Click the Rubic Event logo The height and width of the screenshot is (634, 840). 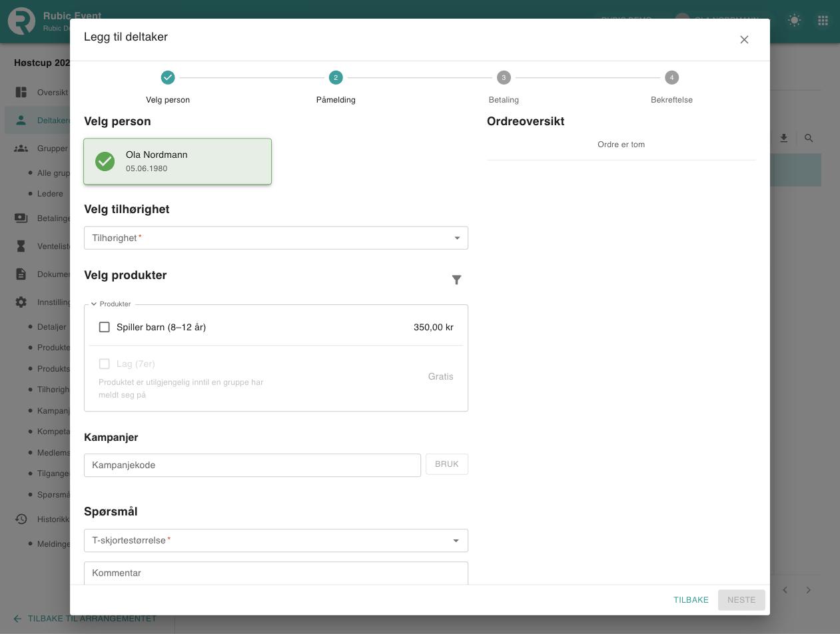tap(21, 21)
